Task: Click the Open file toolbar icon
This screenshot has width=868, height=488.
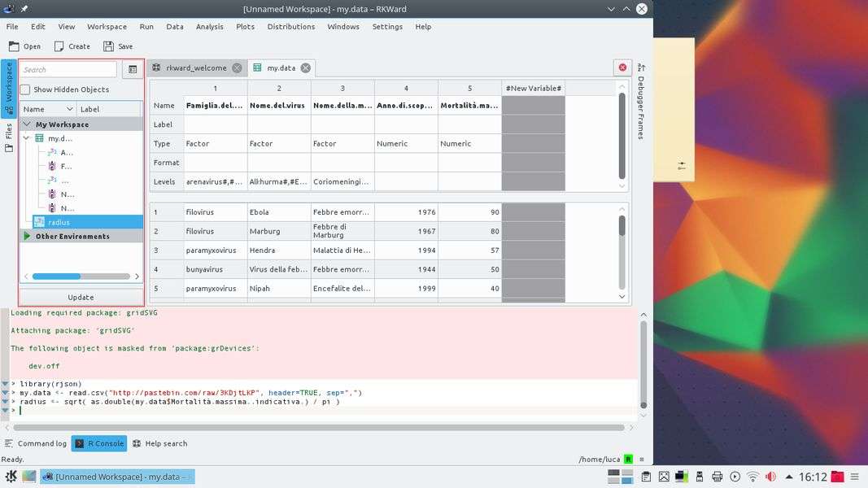Action: pos(14,46)
